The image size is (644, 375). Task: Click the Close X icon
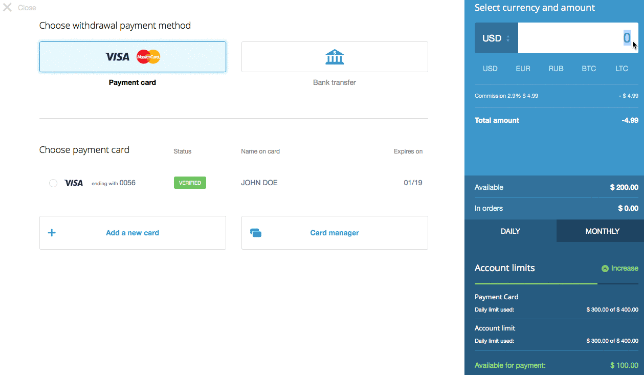(7, 7)
